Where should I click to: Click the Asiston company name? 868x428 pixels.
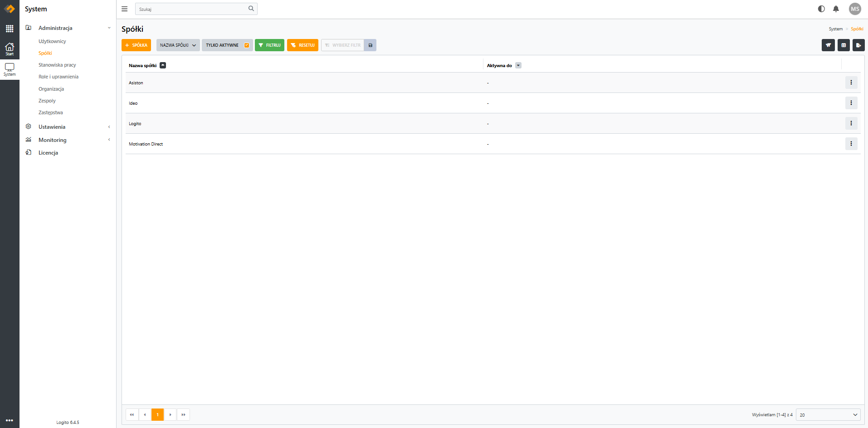click(136, 83)
